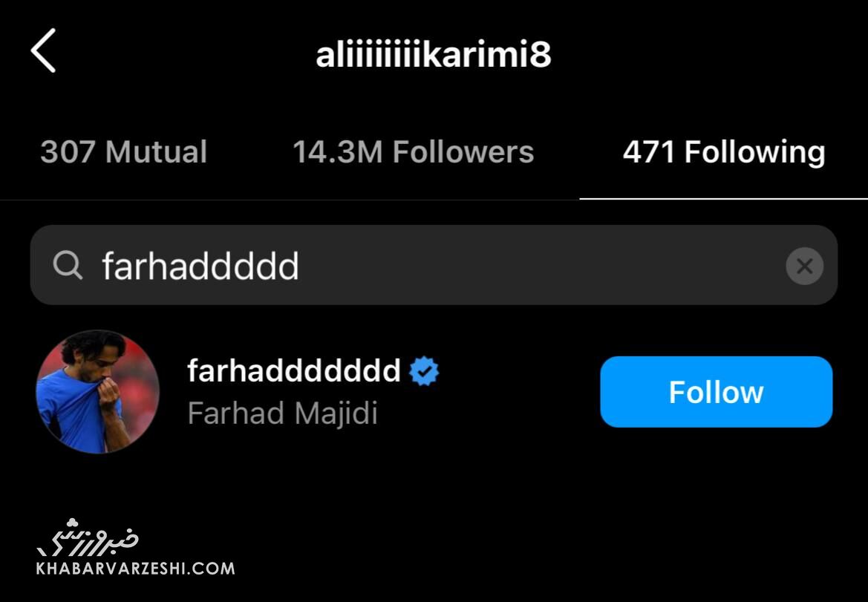Select the 471 Following tab

[723, 151]
